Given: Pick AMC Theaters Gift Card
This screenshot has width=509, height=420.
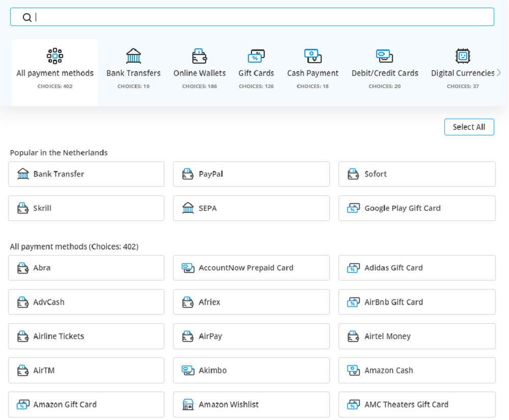Looking at the screenshot, I should (x=417, y=404).
